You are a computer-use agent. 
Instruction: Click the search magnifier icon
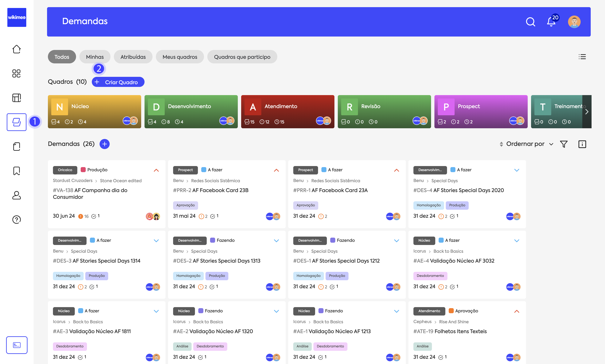(530, 22)
